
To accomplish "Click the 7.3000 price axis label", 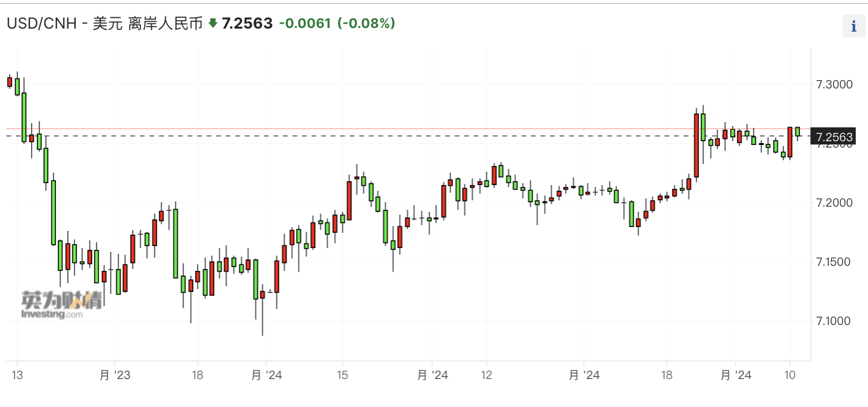I will pos(835,85).
